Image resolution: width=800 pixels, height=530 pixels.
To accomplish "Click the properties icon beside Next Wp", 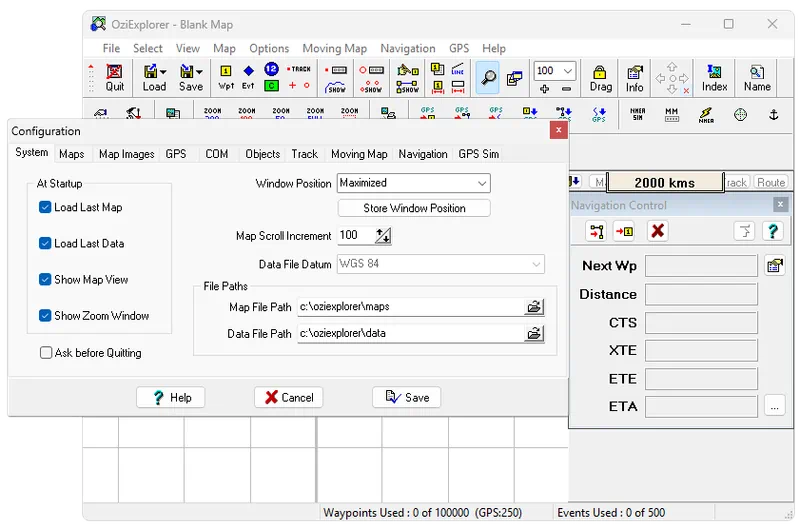I will (x=774, y=266).
